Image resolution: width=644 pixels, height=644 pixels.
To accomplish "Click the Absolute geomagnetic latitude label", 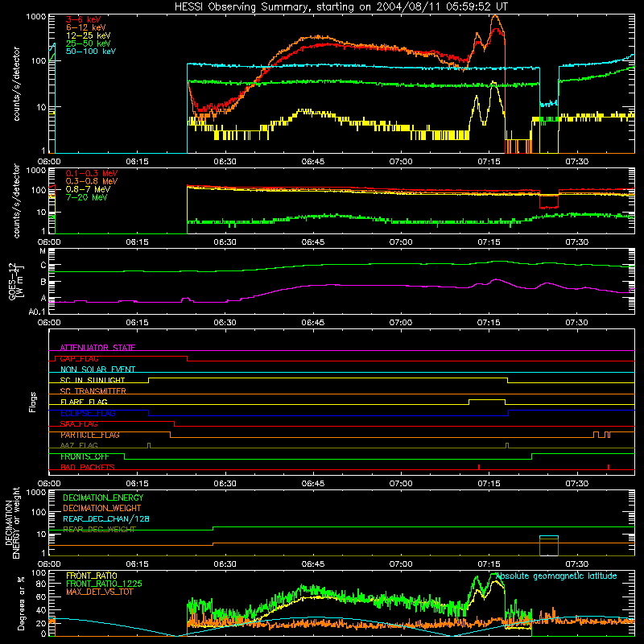I will 556,576.
